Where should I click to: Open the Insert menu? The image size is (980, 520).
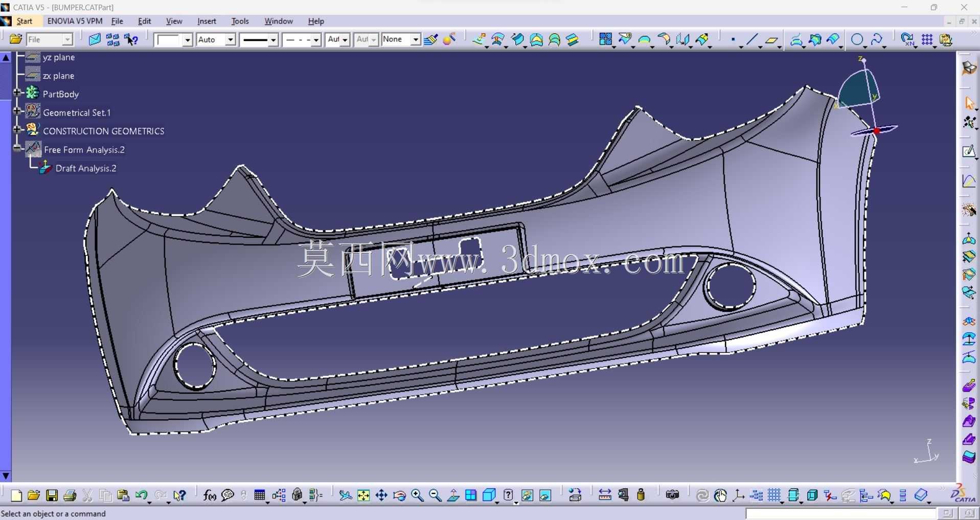click(207, 21)
